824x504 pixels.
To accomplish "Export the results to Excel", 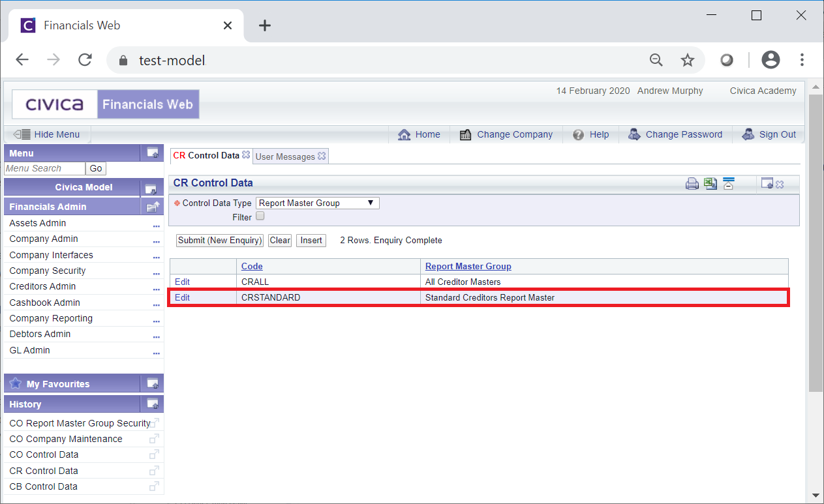I will [710, 183].
